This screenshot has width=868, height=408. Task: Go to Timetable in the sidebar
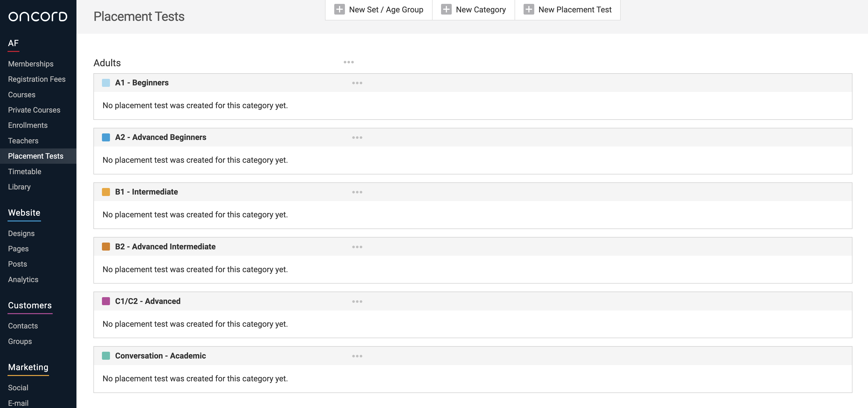point(25,172)
